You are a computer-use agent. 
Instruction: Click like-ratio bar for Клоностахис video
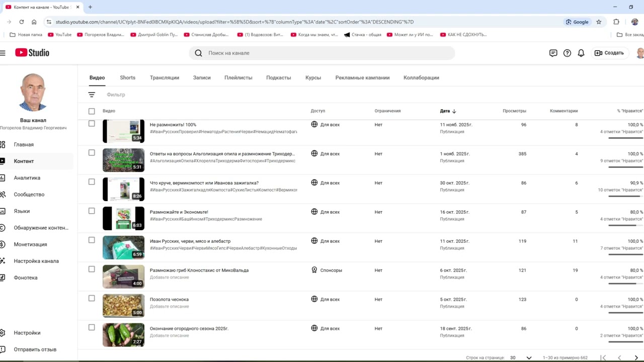pos(625,284)
